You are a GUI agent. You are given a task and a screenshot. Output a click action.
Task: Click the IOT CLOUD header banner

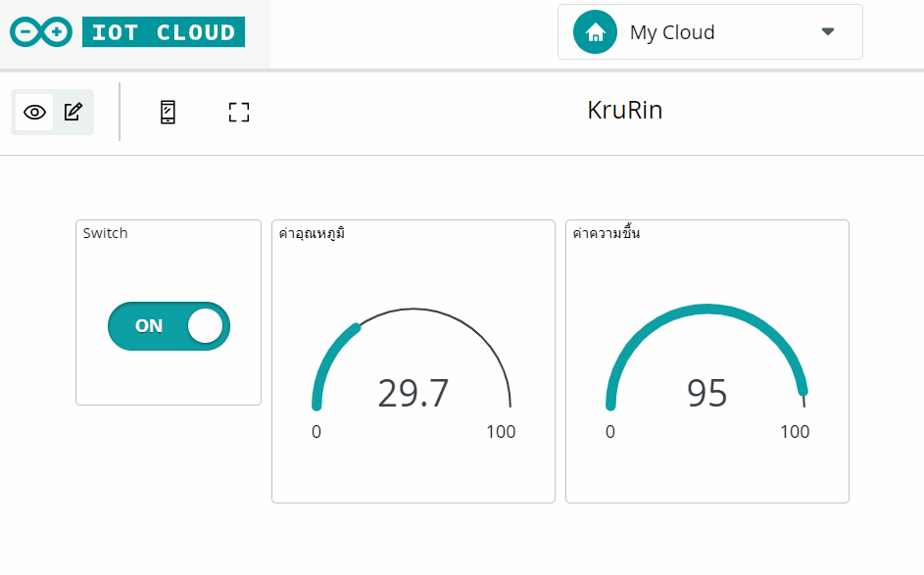click(163, 32)
